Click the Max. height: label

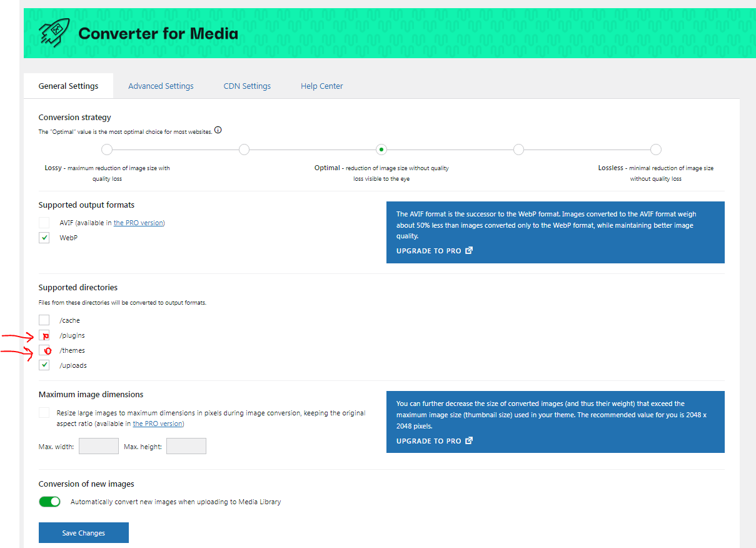pos(143,447)
